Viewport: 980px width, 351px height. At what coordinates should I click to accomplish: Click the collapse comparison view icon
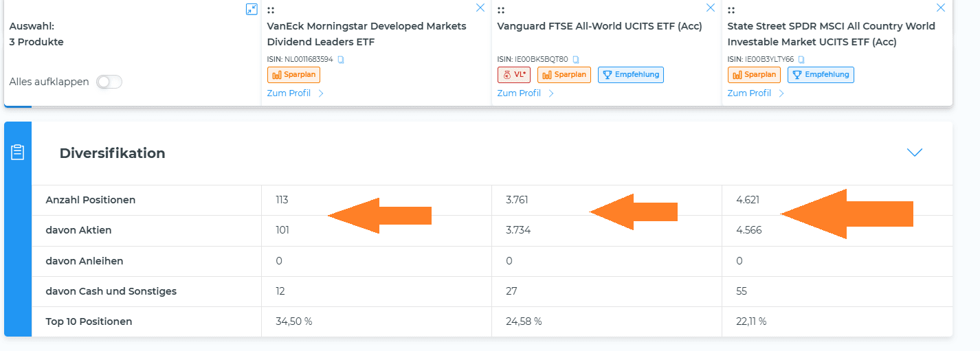coord(252,9)
